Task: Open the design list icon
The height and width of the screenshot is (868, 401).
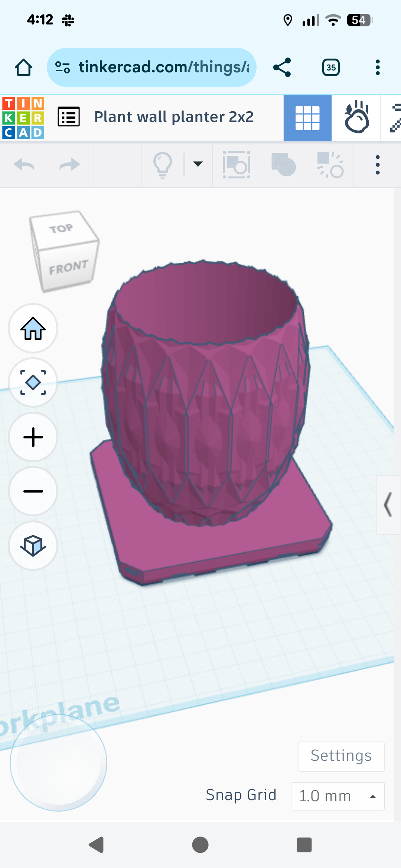Action: click(69, 117)
